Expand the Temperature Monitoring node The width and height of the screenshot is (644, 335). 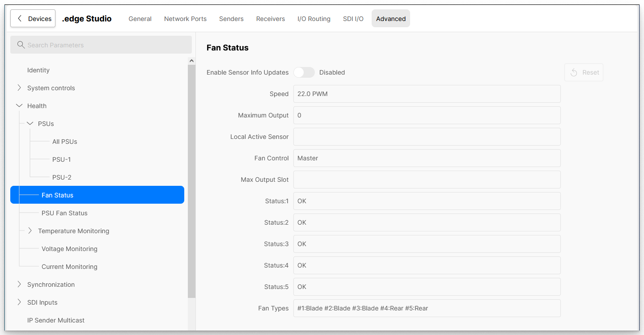[30, 231]
